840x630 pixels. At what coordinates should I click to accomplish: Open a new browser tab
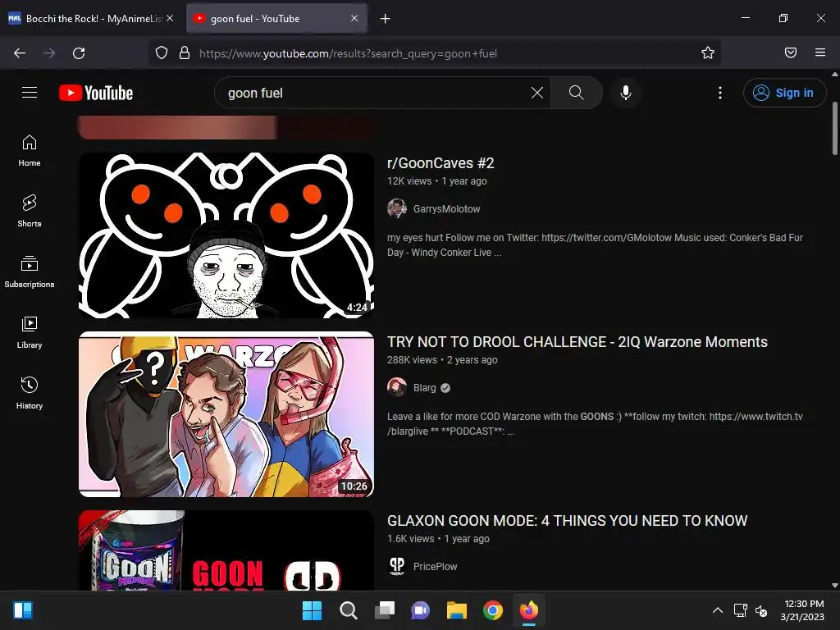coord(386,19)
